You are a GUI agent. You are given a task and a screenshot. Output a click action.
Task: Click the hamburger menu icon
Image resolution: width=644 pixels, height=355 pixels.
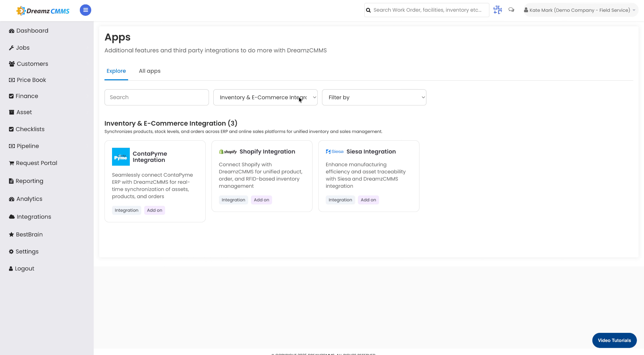point(85,10)
